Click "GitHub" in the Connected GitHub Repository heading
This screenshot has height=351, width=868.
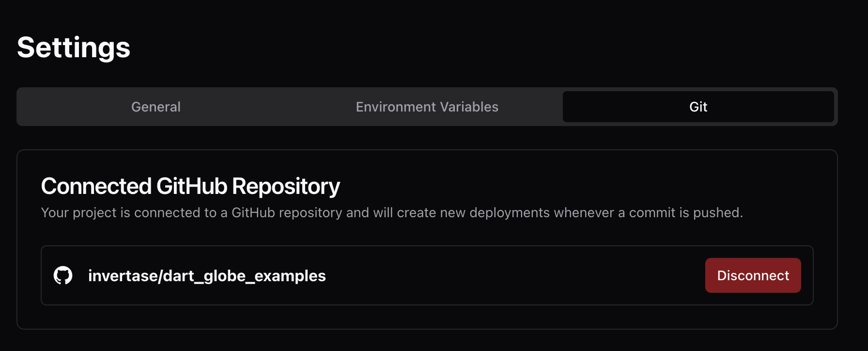(x=192, y=186)
